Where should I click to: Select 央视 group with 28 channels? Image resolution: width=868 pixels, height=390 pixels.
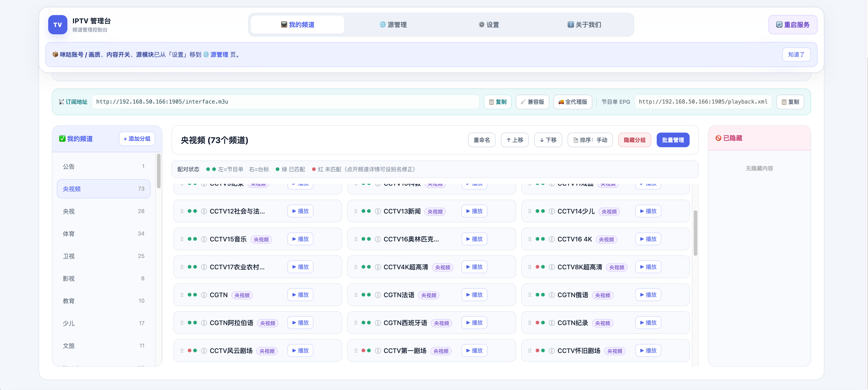[x=103, y=211]
